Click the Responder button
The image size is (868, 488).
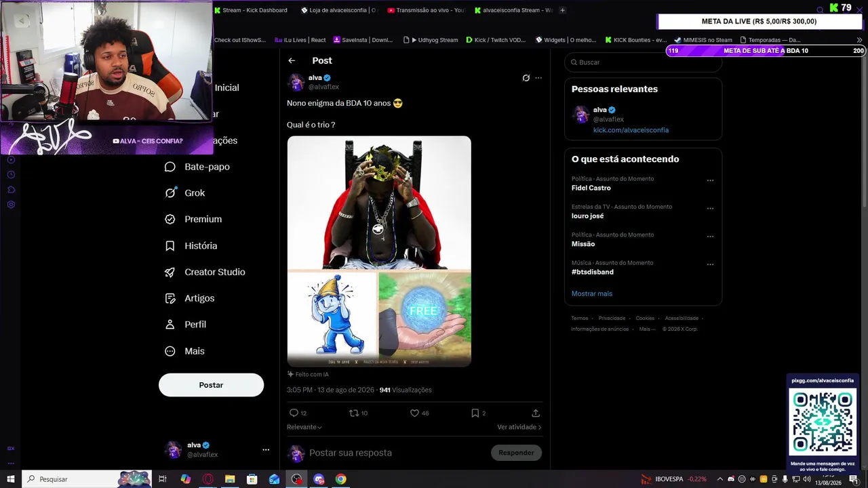pos(516,453)
